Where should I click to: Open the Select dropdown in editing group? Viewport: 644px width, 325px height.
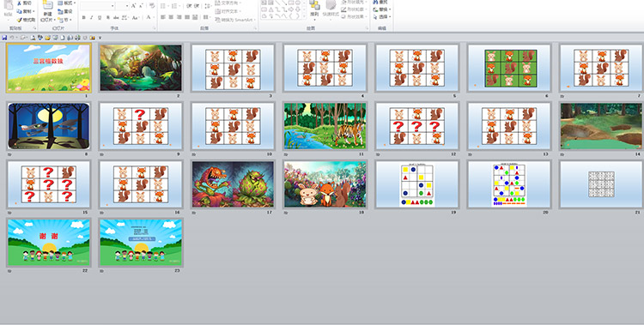coord(382,17)
